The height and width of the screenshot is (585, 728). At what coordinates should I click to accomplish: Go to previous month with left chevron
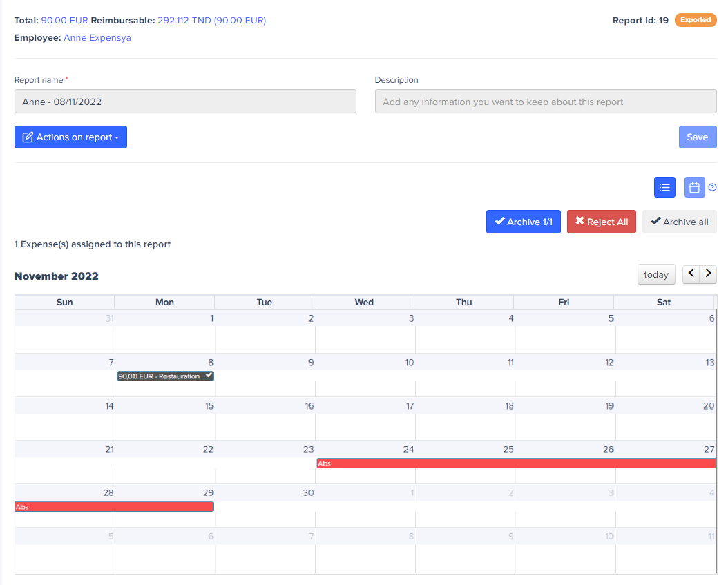tap(691, 274)
